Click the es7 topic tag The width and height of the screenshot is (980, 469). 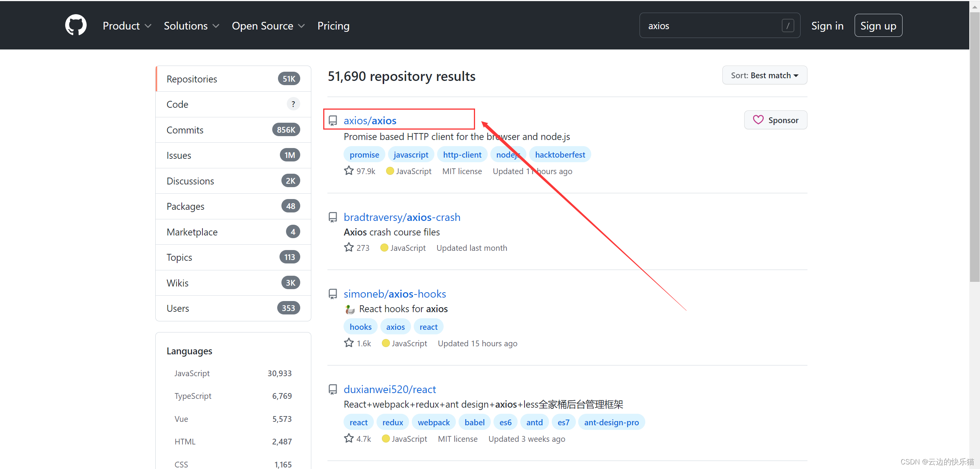(x=563, y=422)
